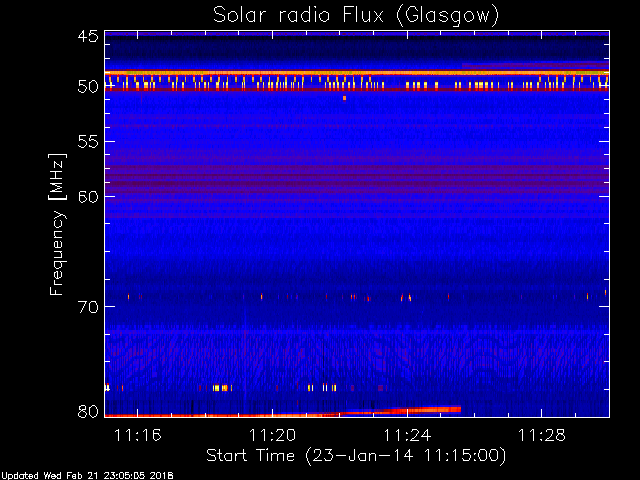The width and height of the screenshot is (640, 480).
Task: Click the 11:24 time tick label
Action: click(x=407, y=435)
